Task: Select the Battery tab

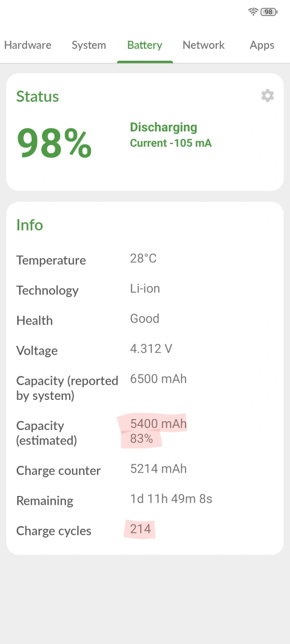Action: 144,45
